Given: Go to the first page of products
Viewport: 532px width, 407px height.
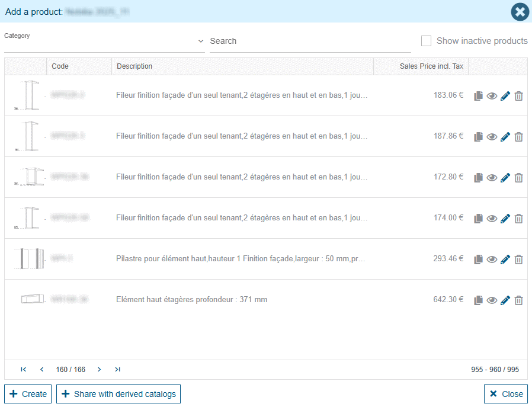Looking at the screenshot, I should click(x=24, y=370).
